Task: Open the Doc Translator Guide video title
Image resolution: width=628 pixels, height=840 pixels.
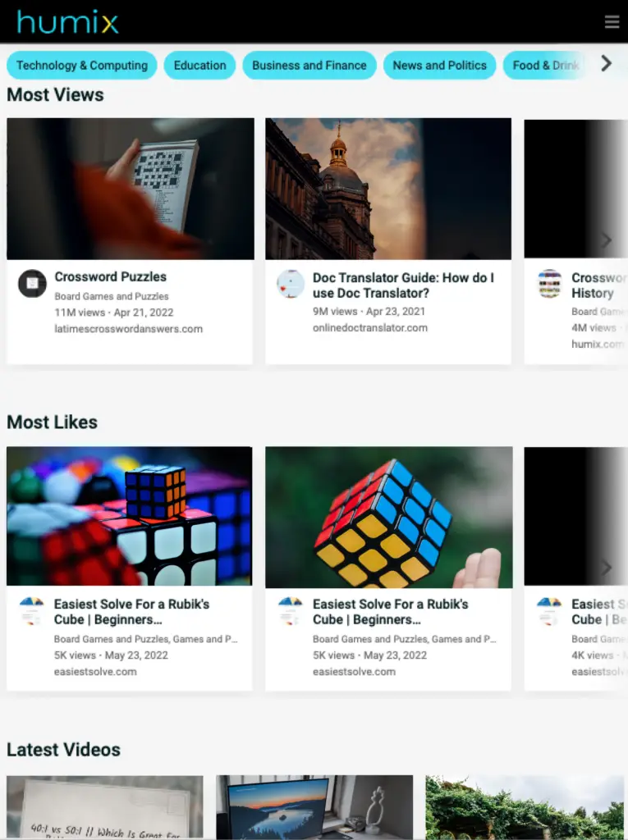Action: 403,285
